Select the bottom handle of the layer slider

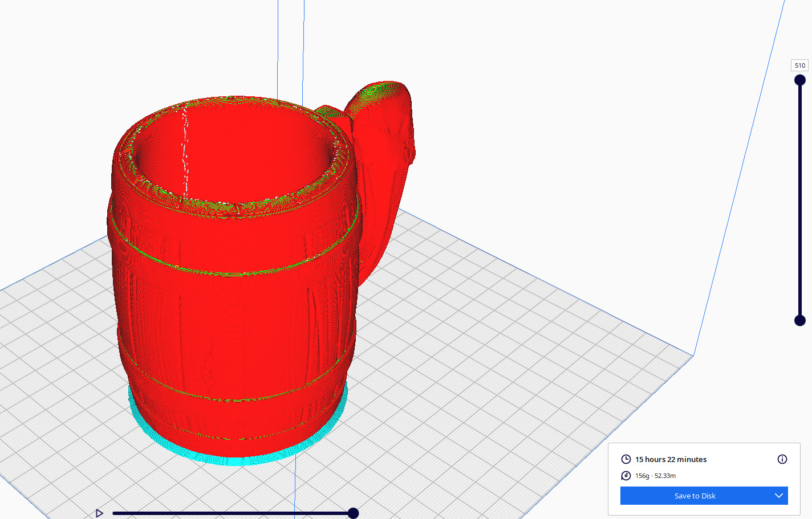799,321
